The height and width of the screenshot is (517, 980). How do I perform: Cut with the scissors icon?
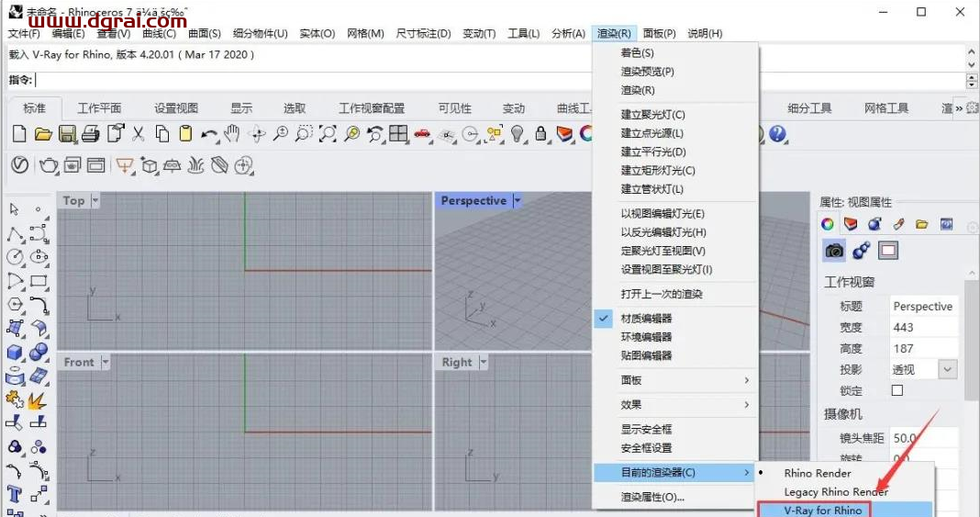tap(139, 134)
